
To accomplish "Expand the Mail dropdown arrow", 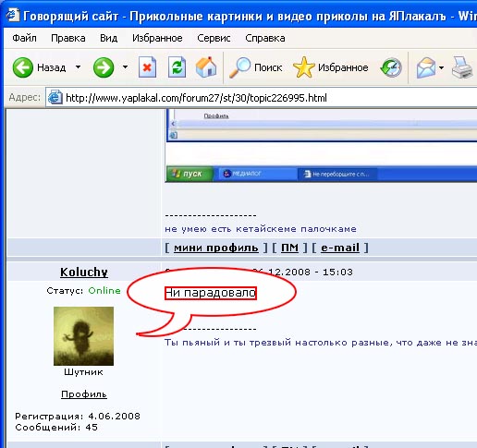I will click(x=442, y=67).
